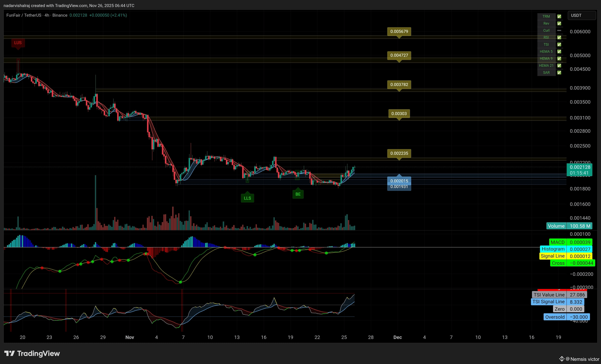The height and width of the screenshot is (364, 601).
Task: Select the blue 0.002015 support label
Action: tap(399, 181)
